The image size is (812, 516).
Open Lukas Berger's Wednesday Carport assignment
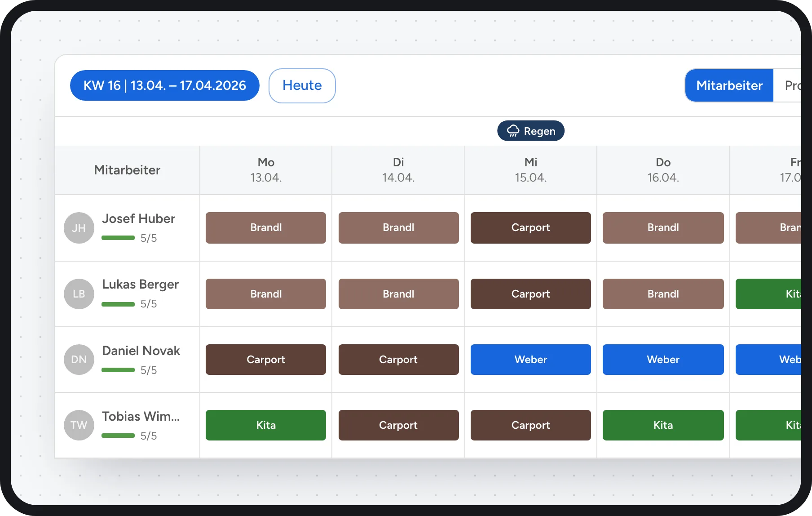click(x=531, y=294)
